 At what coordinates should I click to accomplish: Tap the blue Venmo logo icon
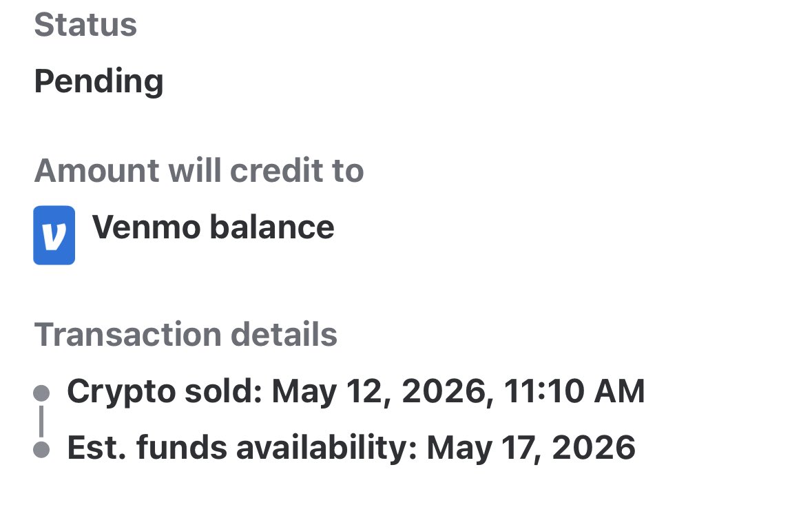pos(54,235)
